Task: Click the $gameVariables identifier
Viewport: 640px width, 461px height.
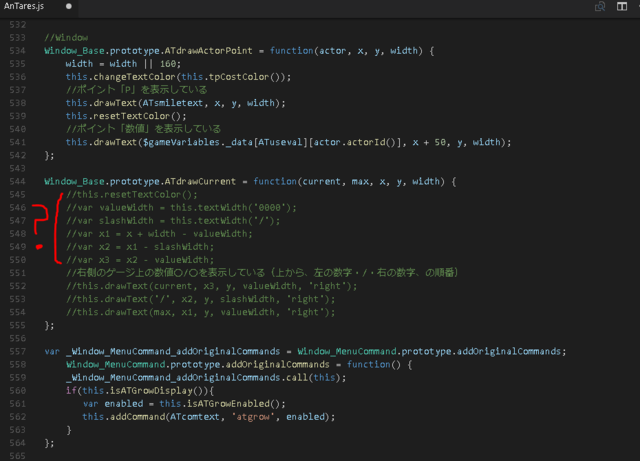Action: tap(181, 142)
